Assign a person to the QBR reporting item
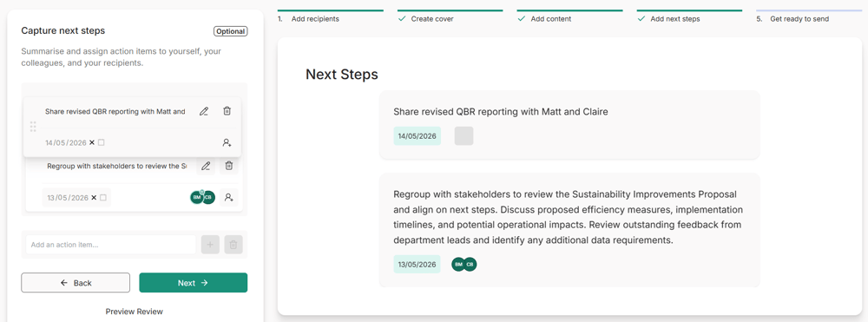This screenshot has height=322, width=868. tap(227, 142)
